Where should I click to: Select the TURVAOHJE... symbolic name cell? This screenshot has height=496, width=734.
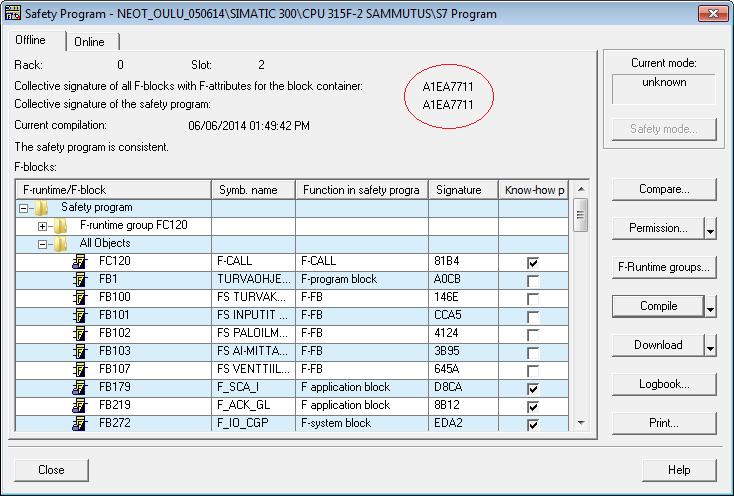point(253,279)
